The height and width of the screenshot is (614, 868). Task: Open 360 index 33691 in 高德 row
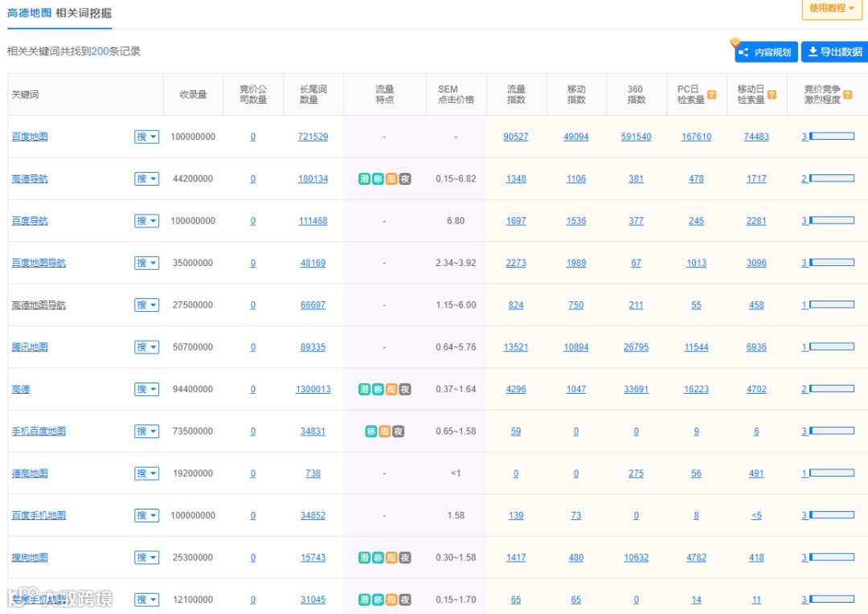pos(636,389)
